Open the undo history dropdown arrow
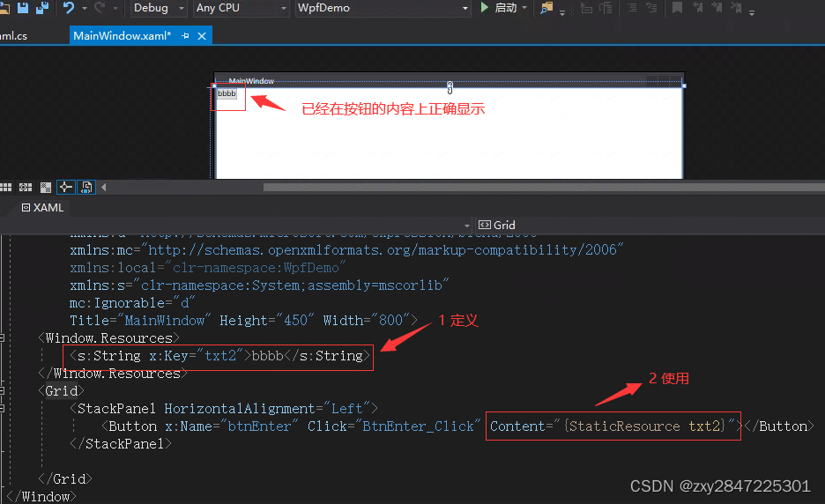Screen dimensions: 825x504 coord(85,9)
